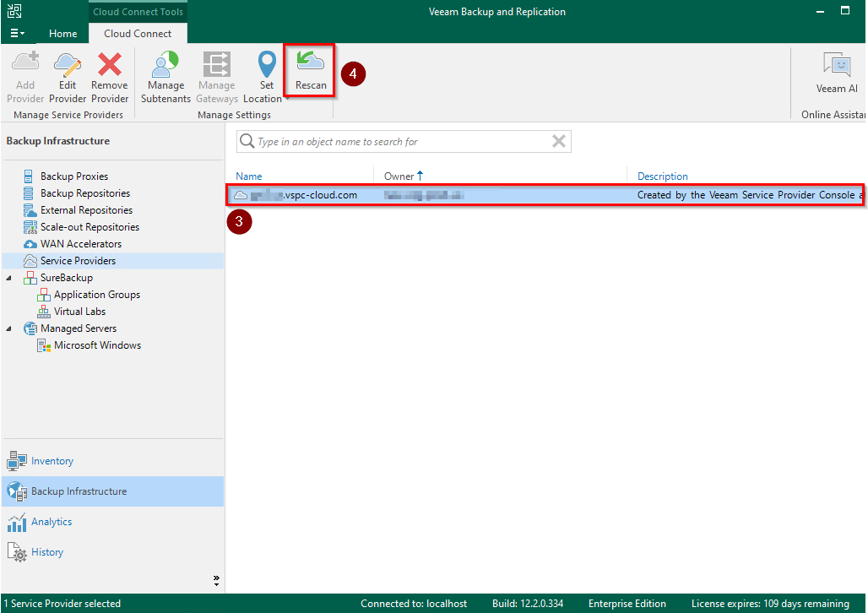Click 'License expires: 109 days remaining' status
Viewport: 868px width, 613px height.
click(x=770, y=604)
